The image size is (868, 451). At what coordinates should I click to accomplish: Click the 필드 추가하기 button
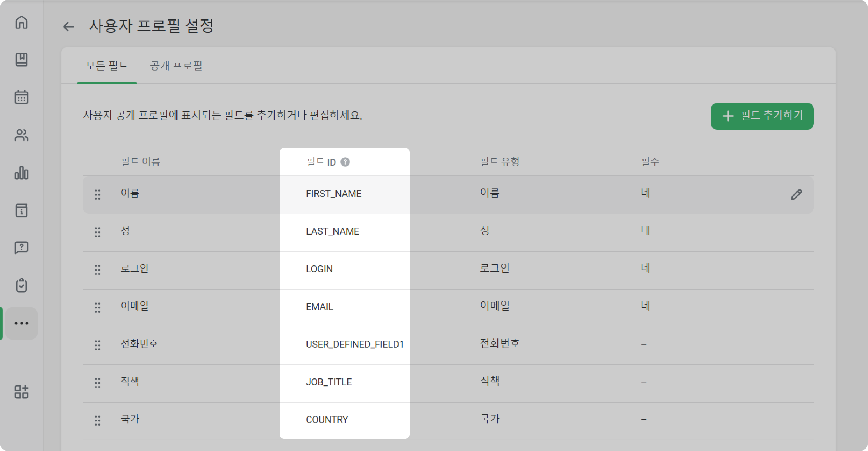tap(762, 116)
